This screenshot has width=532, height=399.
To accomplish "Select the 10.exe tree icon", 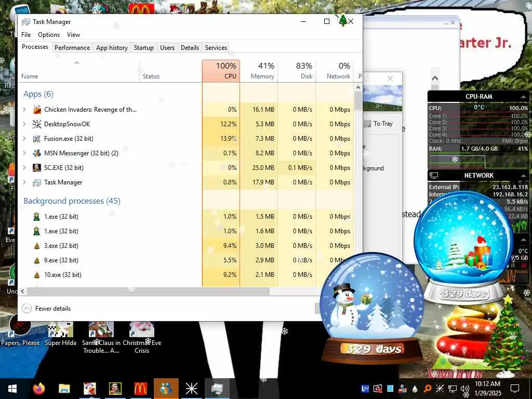I will click(37, 275).
